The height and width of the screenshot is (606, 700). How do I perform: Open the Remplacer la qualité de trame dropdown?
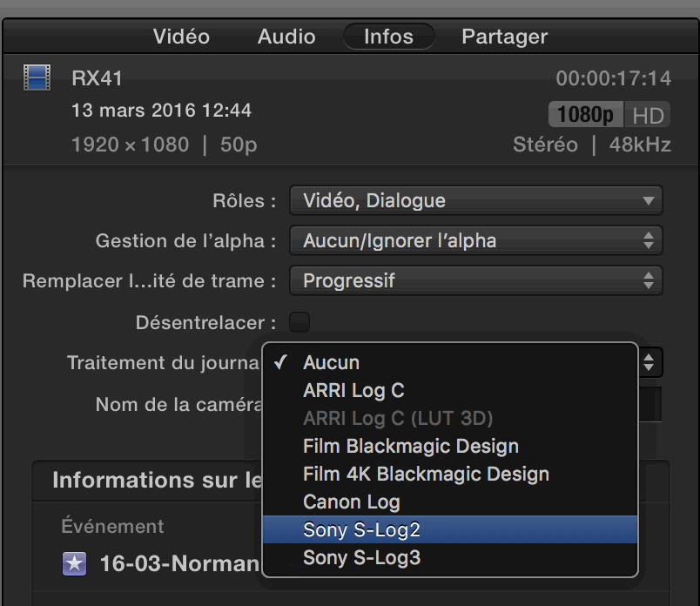point(475,280)
